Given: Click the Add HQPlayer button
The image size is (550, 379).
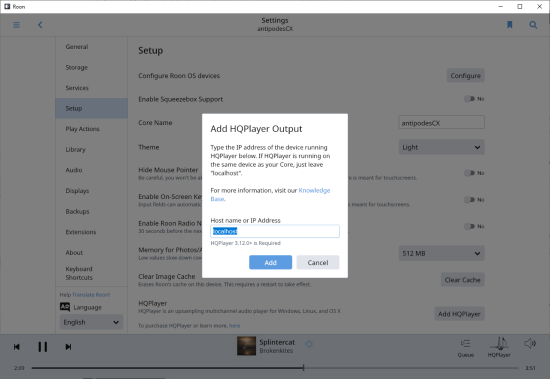Looking at the screenshot, I should pos(459,314).
